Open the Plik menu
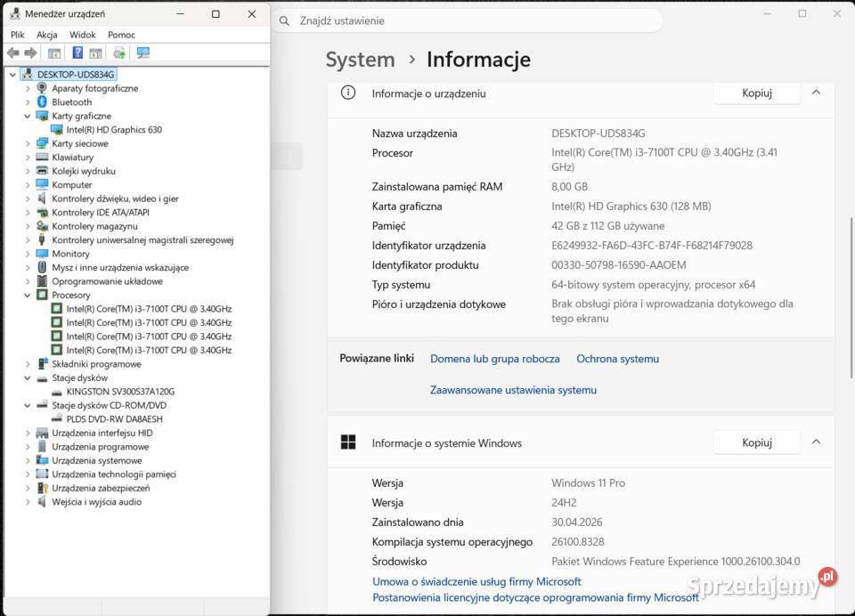Viewport: 855px width, 616px height. click(x=18, y=35)
